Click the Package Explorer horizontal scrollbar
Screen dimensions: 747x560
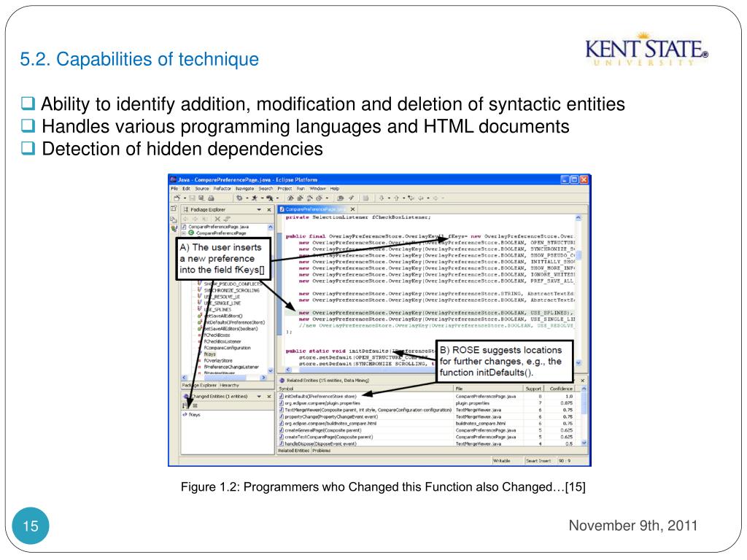[224, 378]
